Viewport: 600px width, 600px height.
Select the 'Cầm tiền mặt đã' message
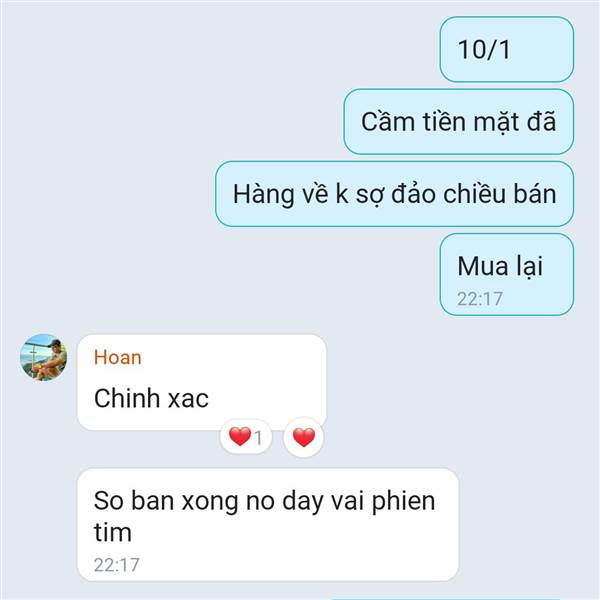[458, 122]
